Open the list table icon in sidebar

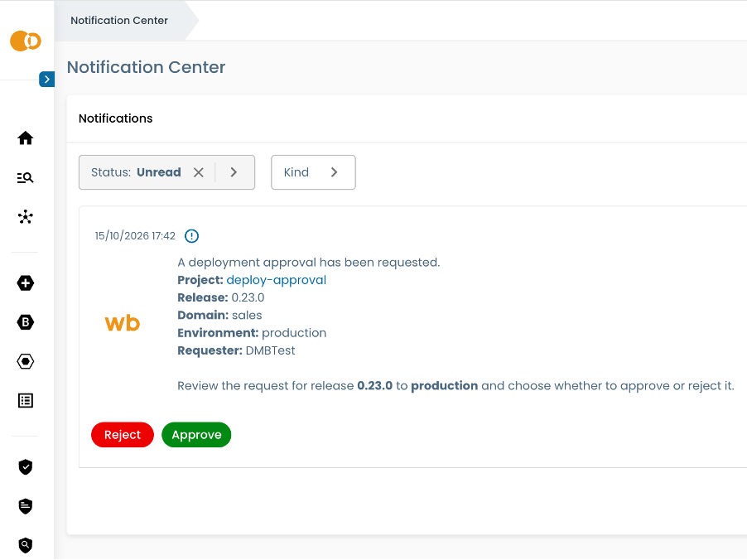[25, 401]
